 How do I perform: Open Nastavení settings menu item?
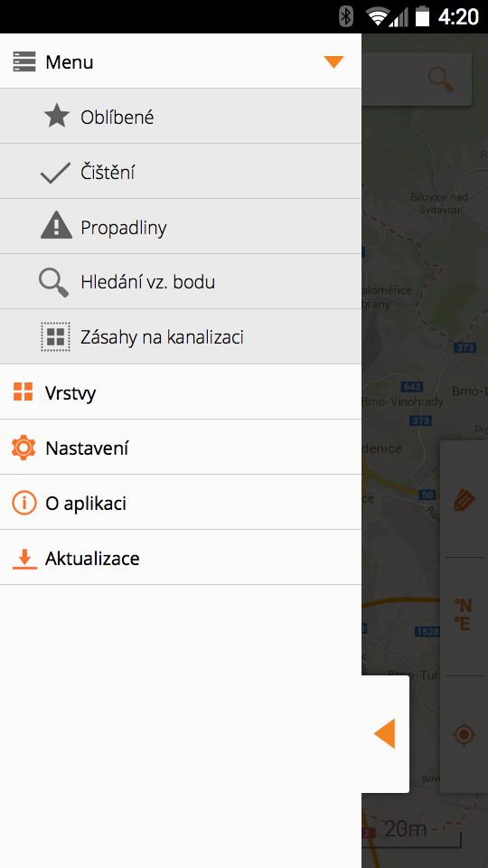tap(181, 448)
